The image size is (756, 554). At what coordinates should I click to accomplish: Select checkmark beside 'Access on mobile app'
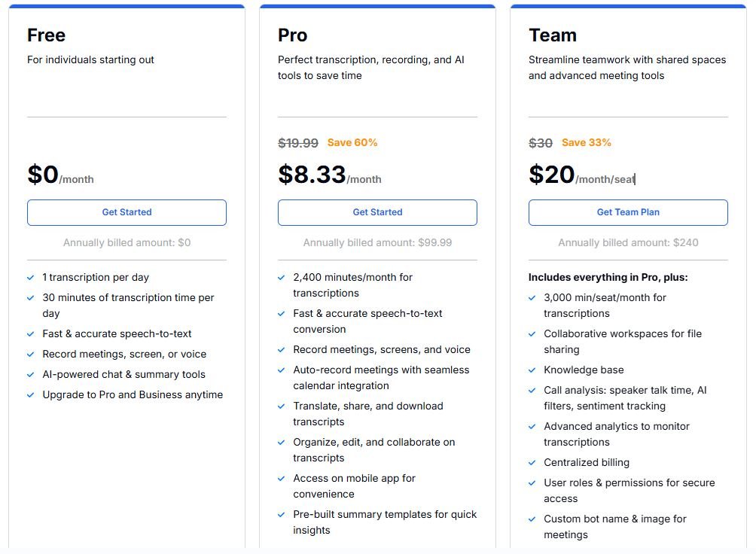tap(282, 479)
